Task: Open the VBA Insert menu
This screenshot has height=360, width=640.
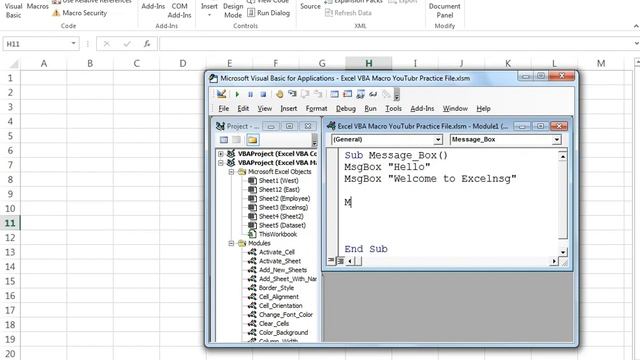Action: pos(289,109)
